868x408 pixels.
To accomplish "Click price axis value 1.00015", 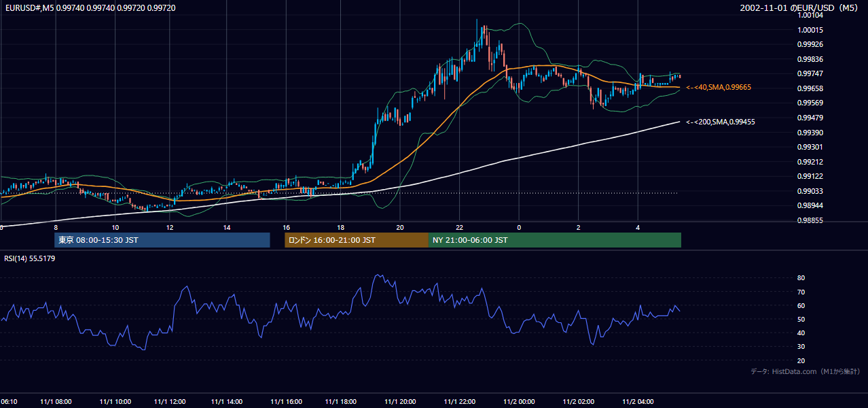I will [810, 30].
